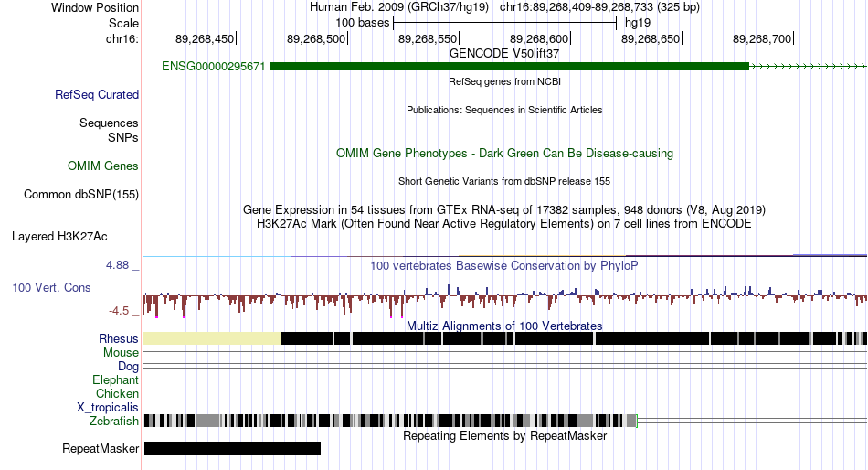Click the ENSG00000295671 gene label
868x470 pixels.
tap(213, 67)
